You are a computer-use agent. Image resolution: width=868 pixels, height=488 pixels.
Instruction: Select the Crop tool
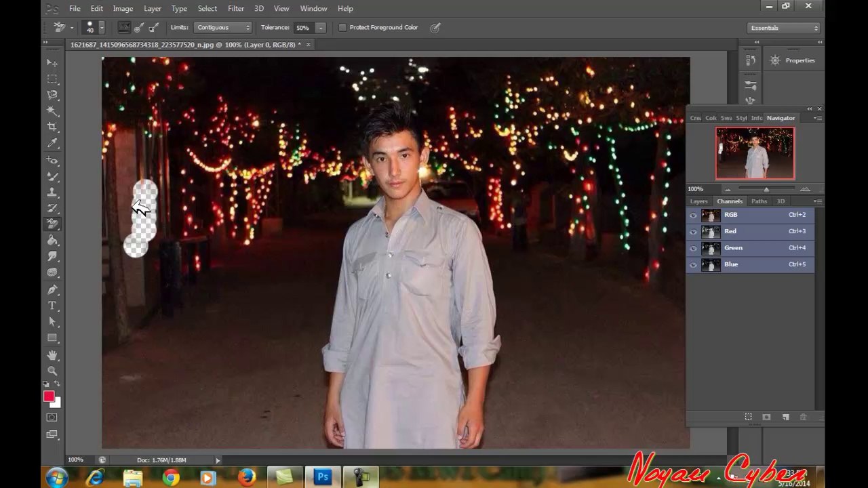tap(52, 127)
